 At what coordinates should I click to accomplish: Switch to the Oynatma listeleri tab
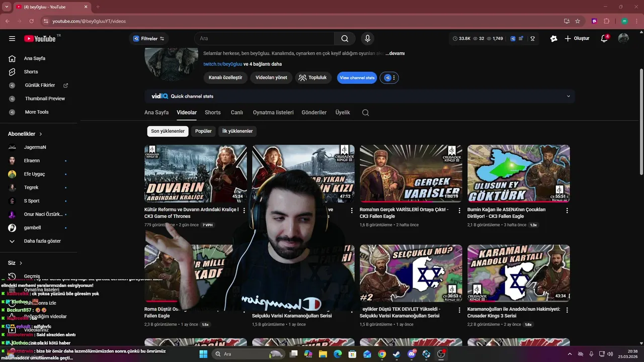[x=273, y=113]
